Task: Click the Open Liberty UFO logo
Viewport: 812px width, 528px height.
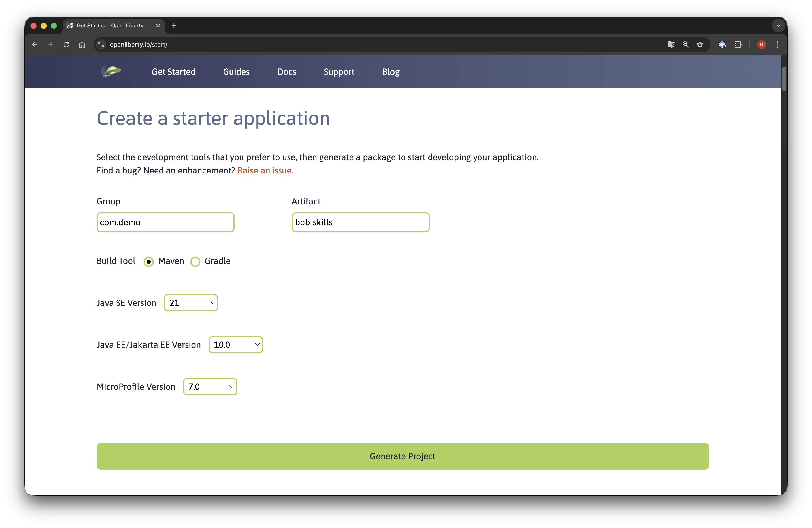Action: (x=111, y=71)
